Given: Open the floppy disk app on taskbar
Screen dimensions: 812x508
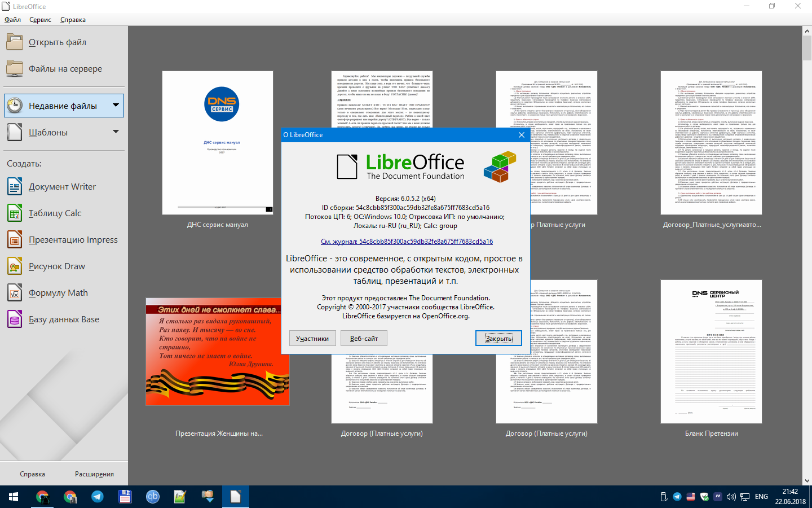Looking at the screenshot, I should point(125,497).
